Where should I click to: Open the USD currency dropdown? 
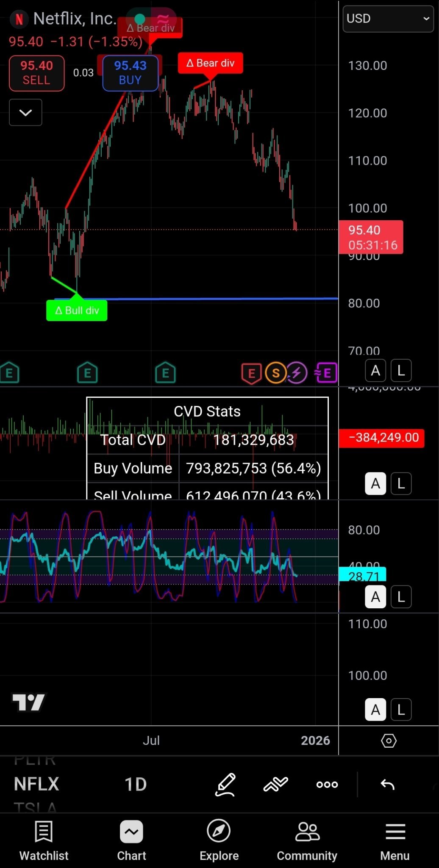(388, 19)
